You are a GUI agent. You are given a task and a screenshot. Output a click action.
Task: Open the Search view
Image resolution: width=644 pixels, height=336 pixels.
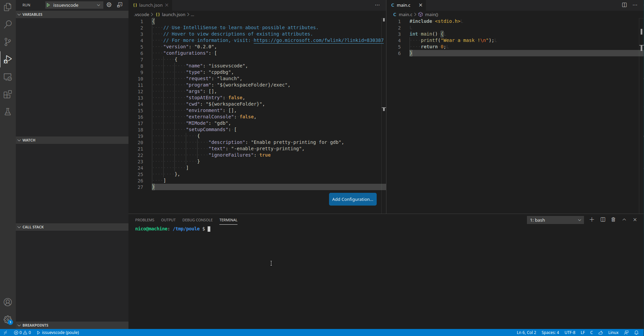coord(7,24)
